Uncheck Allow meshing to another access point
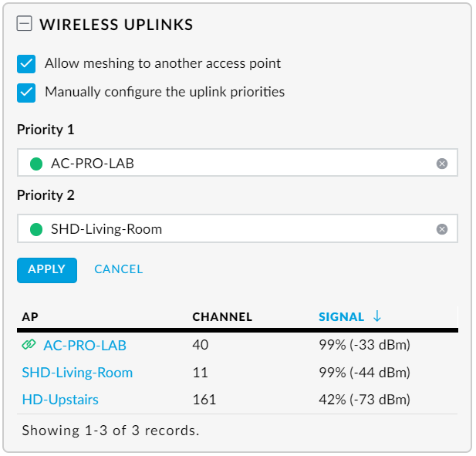Image resolution: width=476 pixels, height=456 pixels. 27,64
